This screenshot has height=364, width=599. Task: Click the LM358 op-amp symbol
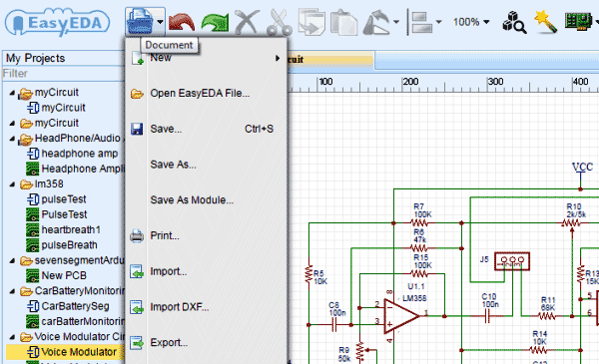pos(402,316)
